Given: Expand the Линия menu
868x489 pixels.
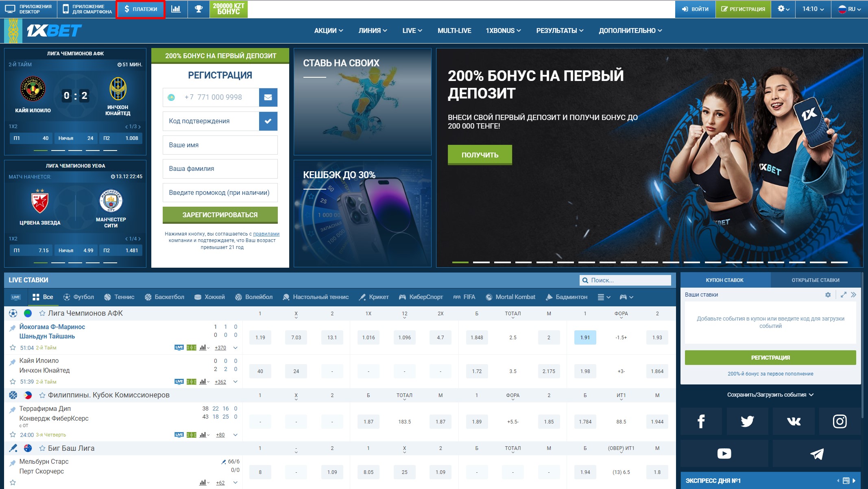Looking at the screenshot, I should [x=373, y=31].
